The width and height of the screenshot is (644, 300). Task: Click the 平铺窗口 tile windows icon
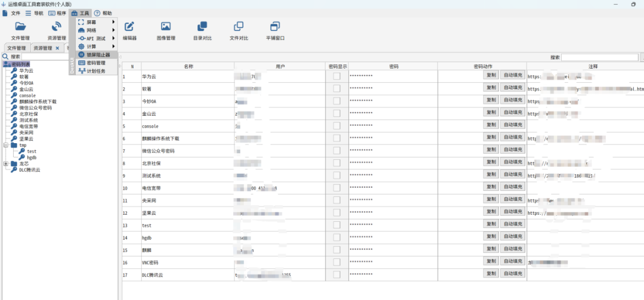275,27
